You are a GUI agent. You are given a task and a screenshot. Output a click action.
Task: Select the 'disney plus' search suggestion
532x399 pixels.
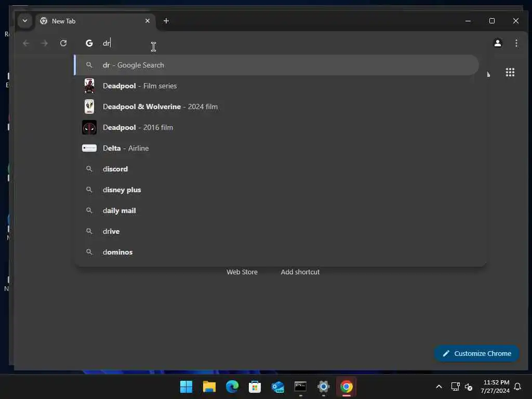coord(276,190)
